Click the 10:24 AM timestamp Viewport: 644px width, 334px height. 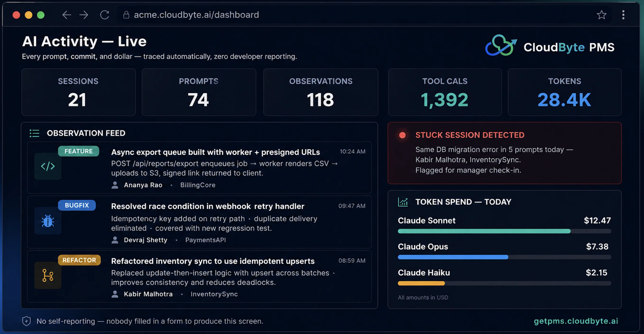point(353,151)
